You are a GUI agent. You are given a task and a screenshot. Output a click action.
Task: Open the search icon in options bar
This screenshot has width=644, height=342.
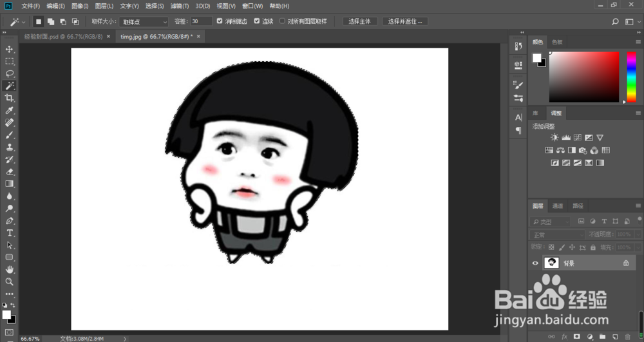tap(615, 22)
